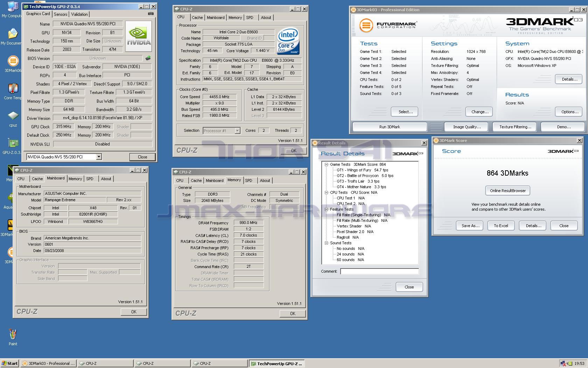Click To Excel button

[x=501, y=226]
